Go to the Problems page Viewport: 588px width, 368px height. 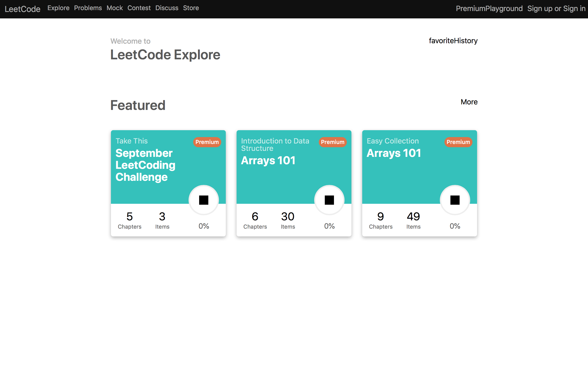pos(88,8)
